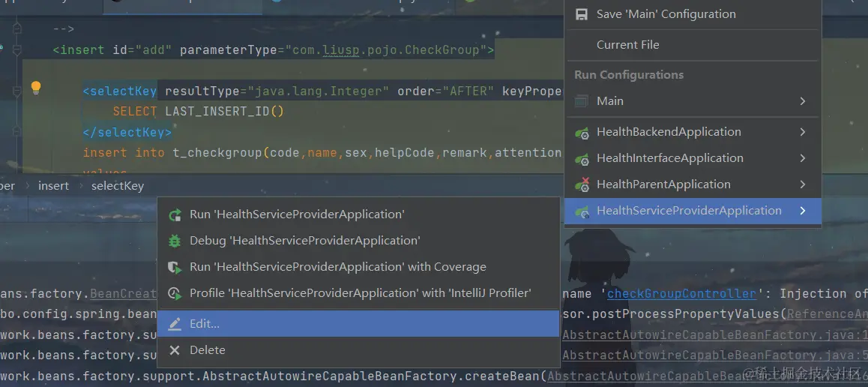Profile 'HealthServiceProviderApplication' with IntelliJ Profiler

[358, 293]
